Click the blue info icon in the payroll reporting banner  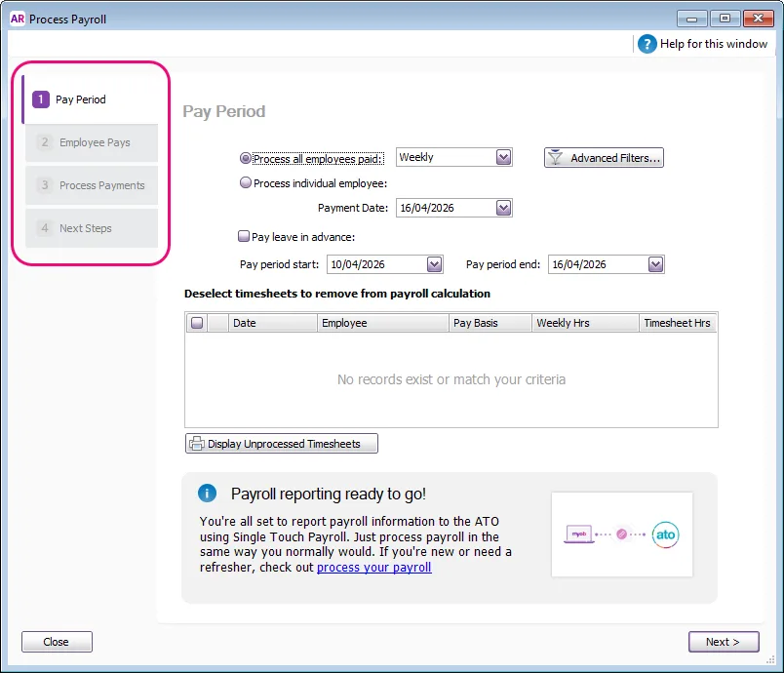[207, 493]
